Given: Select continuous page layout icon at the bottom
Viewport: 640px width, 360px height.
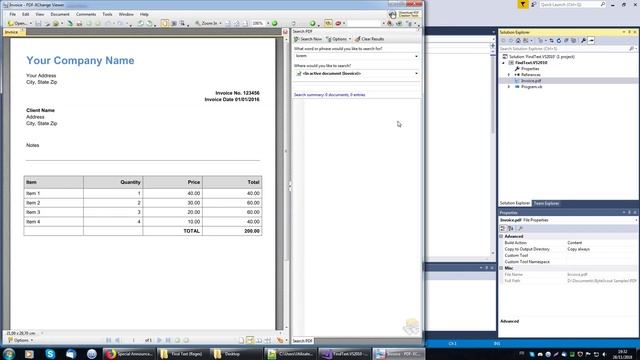Looking at the screenshot, I should click(x=250, y=340).
